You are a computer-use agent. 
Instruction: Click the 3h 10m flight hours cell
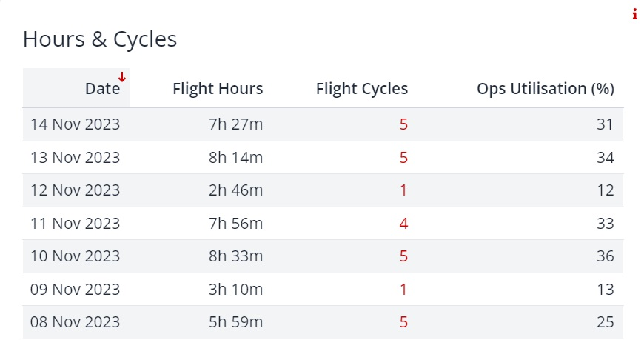[x=235, y=290]
